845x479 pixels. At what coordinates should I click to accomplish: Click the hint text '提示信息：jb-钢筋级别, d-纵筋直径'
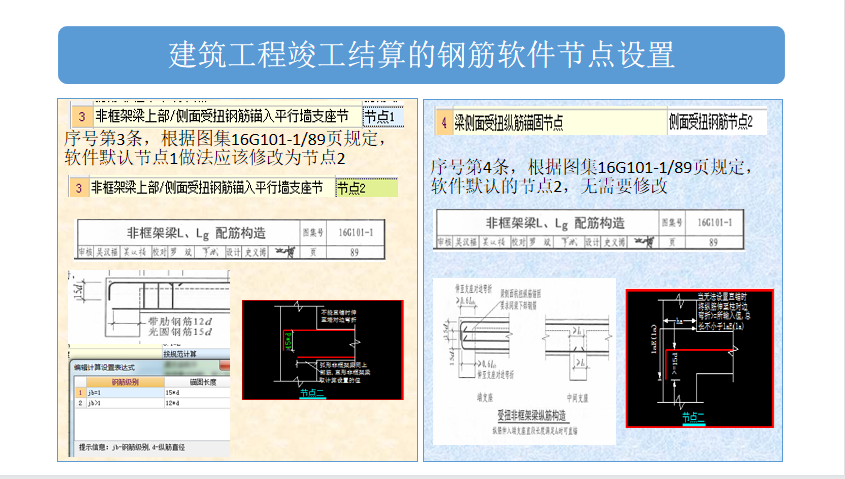pyautogui.click(x=131, y=447)
